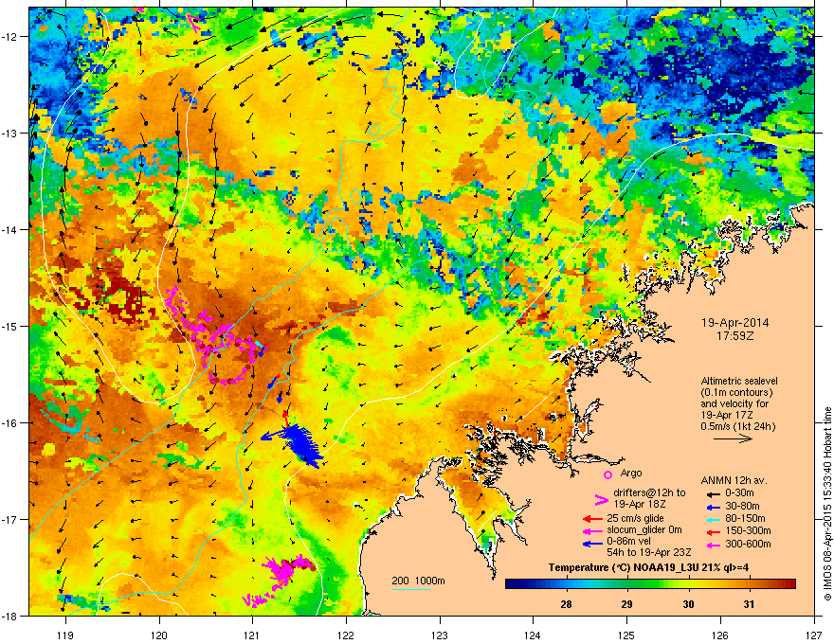
Task: Click the '25 cm/s glide' legend label
Action: [x=635, y=518]
